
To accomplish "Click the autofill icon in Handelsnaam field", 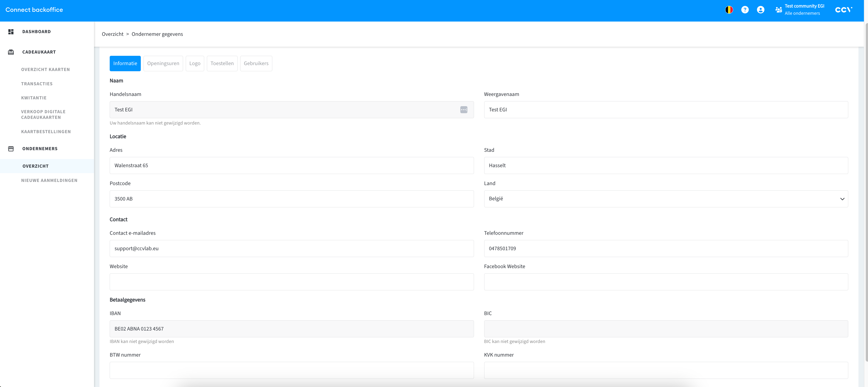I will point(464,110).
